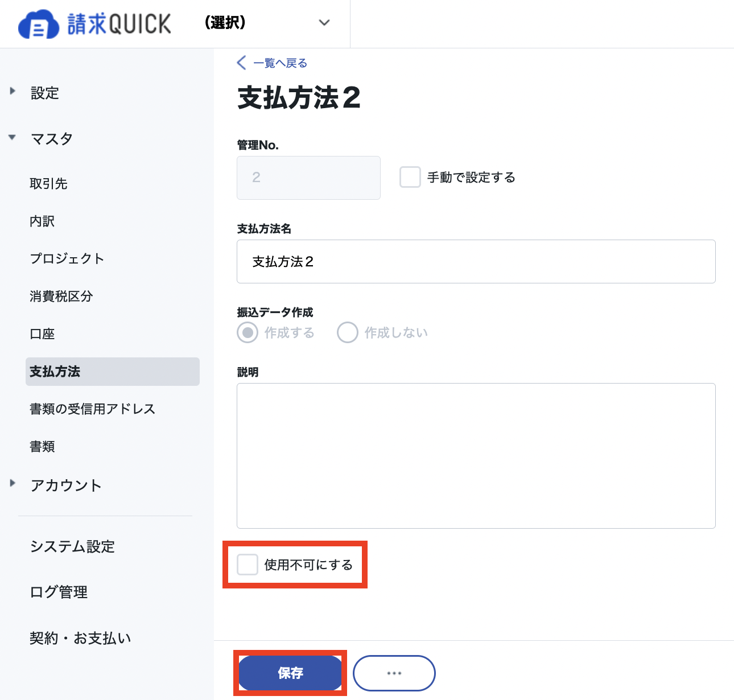The width and height of the screenshot is (734, 700).
Task: Expand the 設定 section triangle
Action: 13,91
